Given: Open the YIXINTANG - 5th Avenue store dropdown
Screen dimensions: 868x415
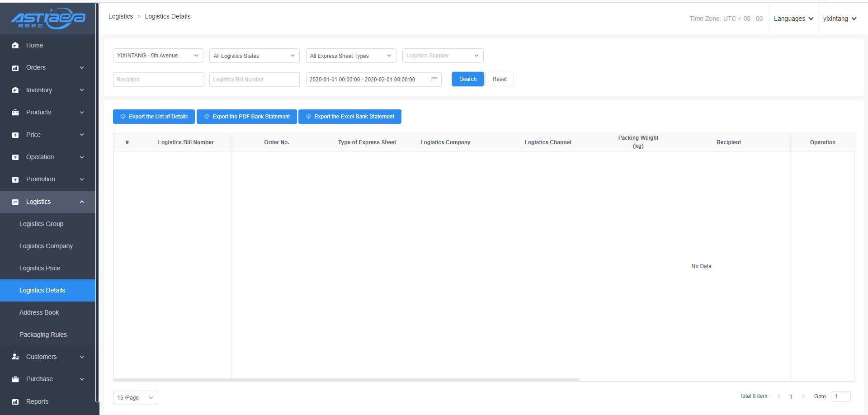Looking at the screenshot, I should (158, 56).
